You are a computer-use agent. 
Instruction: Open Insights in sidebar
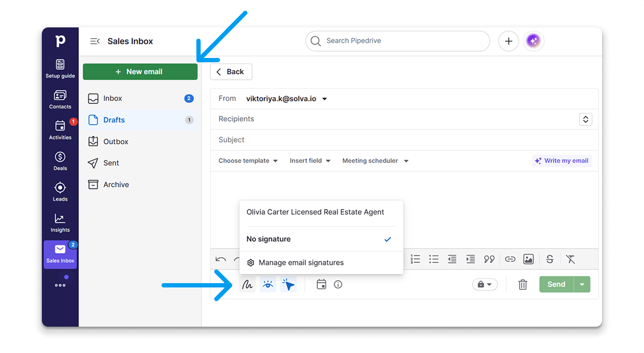[x=60, y=222]
